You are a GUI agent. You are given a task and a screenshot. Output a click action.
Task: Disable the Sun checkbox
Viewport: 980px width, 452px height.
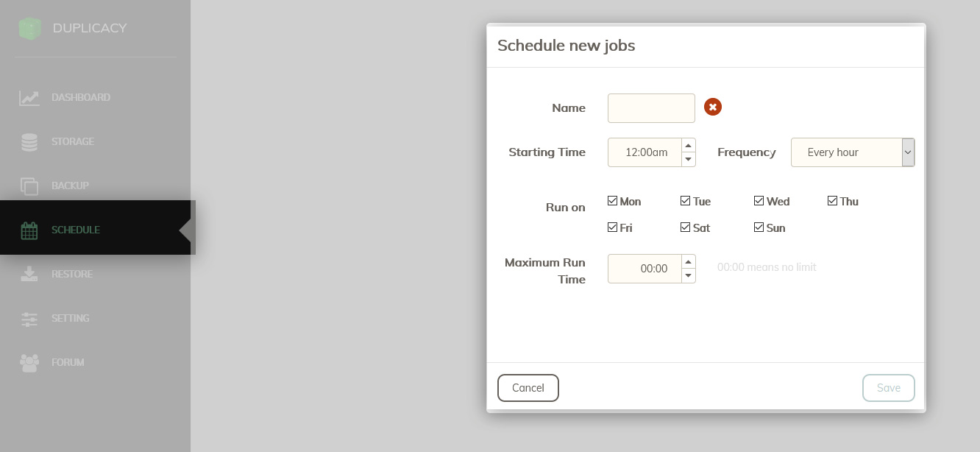tap(759, 227)
